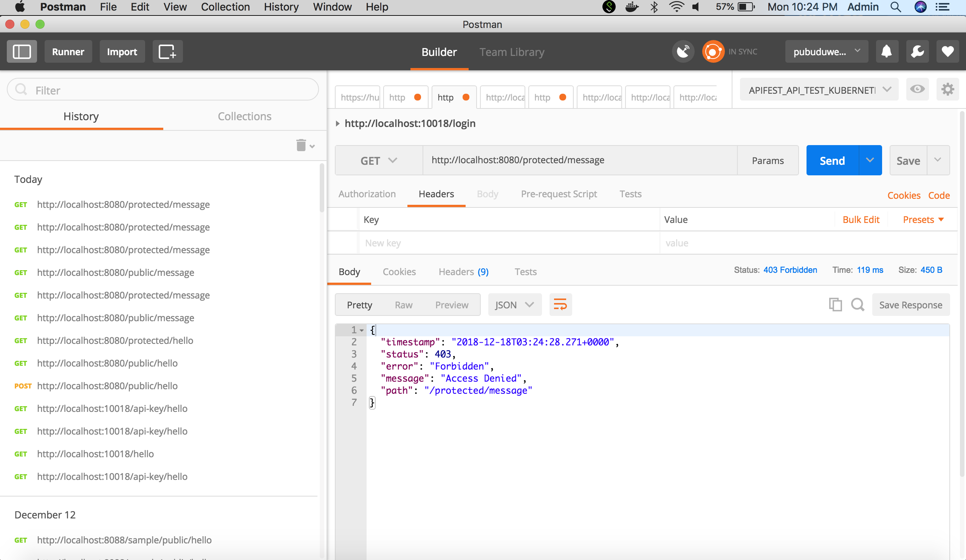Image resolution: width=966 pixels, height=560 pixels.
Task: Open the https://hu request tab
Action: coord(358,97)
